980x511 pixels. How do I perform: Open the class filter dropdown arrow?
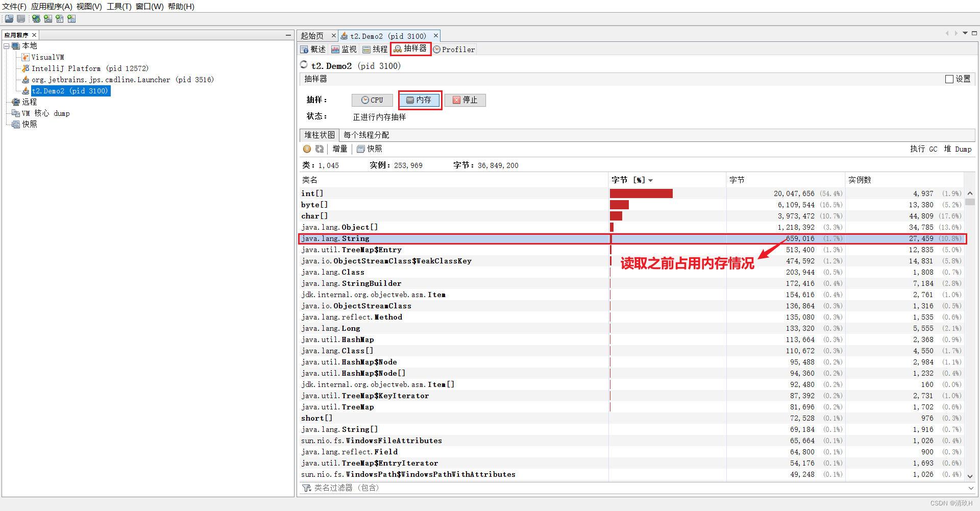click(972, 488)
